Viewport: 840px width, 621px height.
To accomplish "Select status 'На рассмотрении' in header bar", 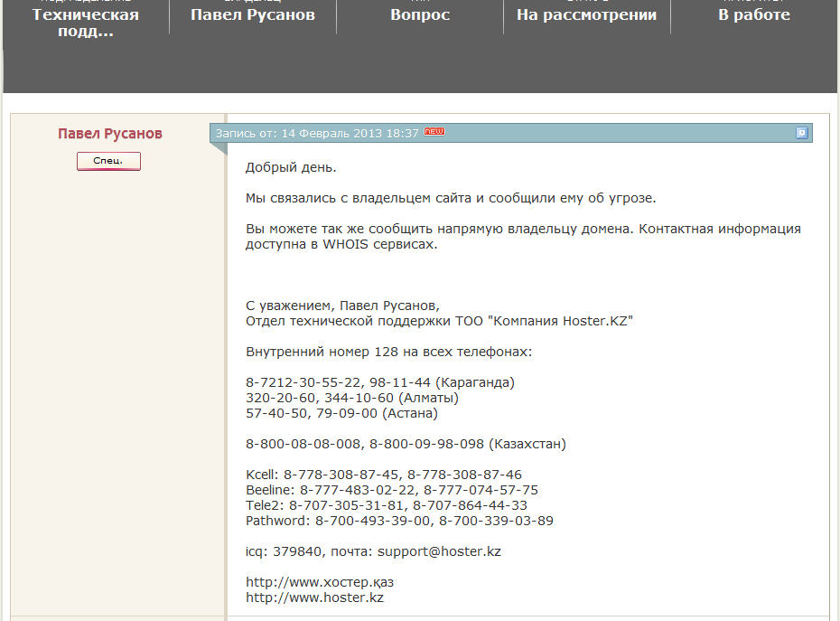I will point(586,14).
